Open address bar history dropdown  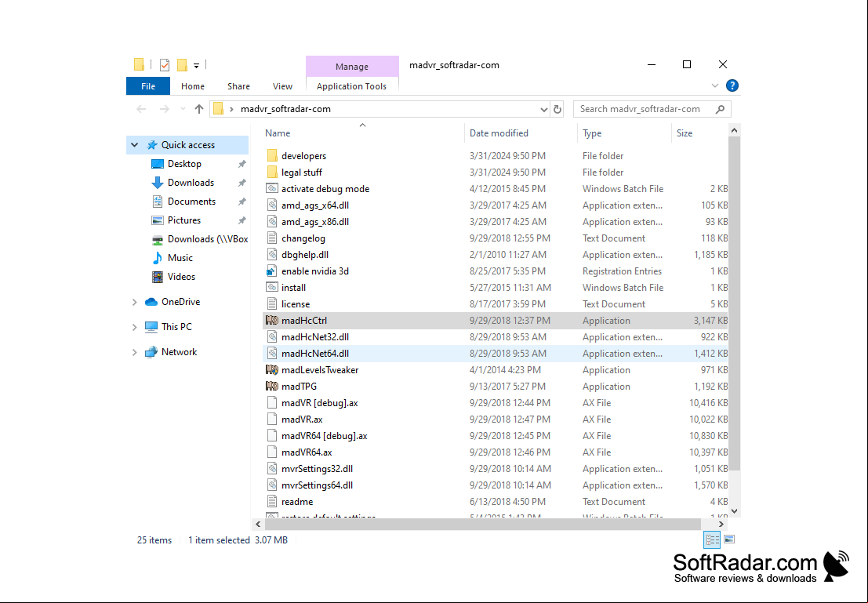tap(543, 110)
